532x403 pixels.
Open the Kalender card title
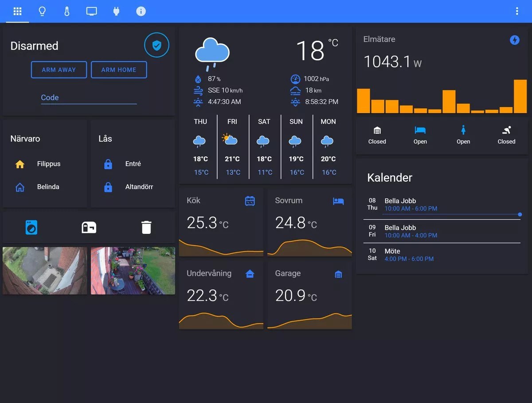(x=390, y=178)
